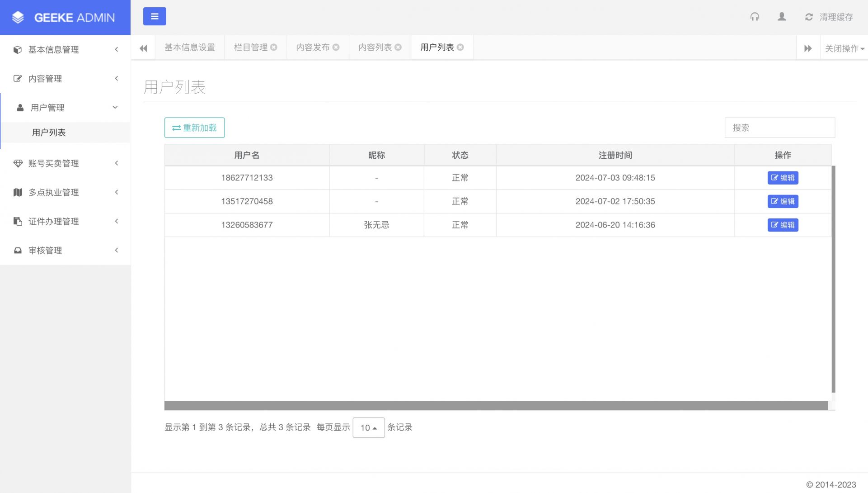Close the 用户列表 tab via its x icon
This screenshot has width=868, height=493.
point(460,47)
